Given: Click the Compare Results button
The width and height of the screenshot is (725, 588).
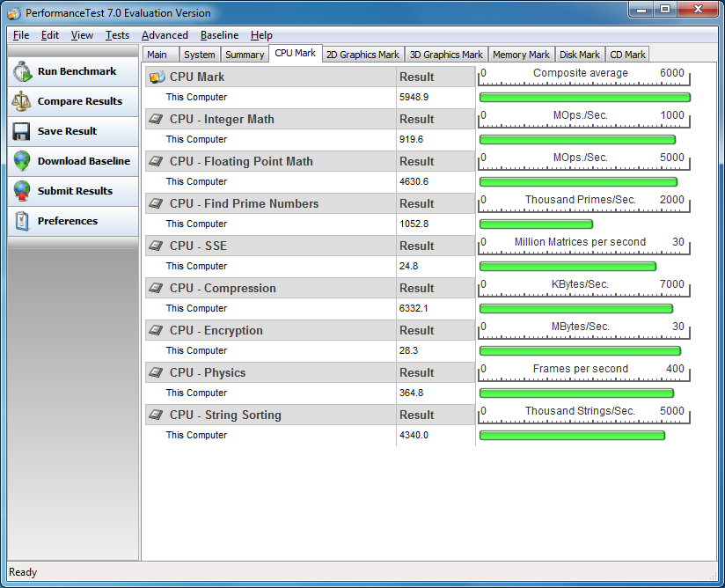Looking at the screenshot, I should [73, 101].
